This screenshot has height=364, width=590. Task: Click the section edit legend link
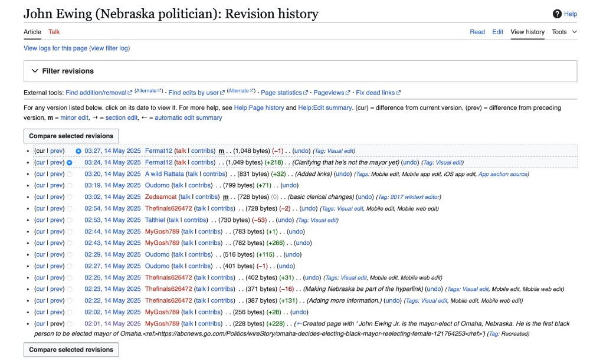122,118
